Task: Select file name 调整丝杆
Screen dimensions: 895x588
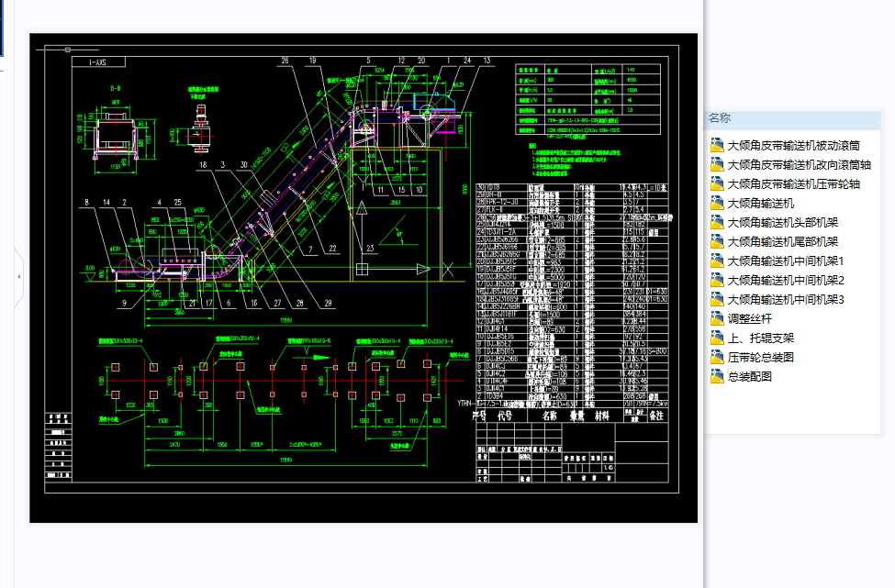Action: pos(750,319)
